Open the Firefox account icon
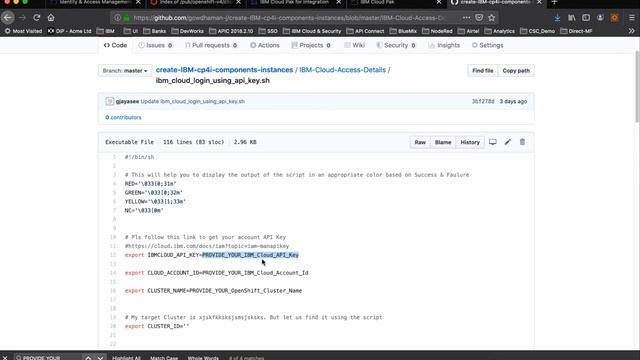 pyautogui.click(x=600, y=18)
